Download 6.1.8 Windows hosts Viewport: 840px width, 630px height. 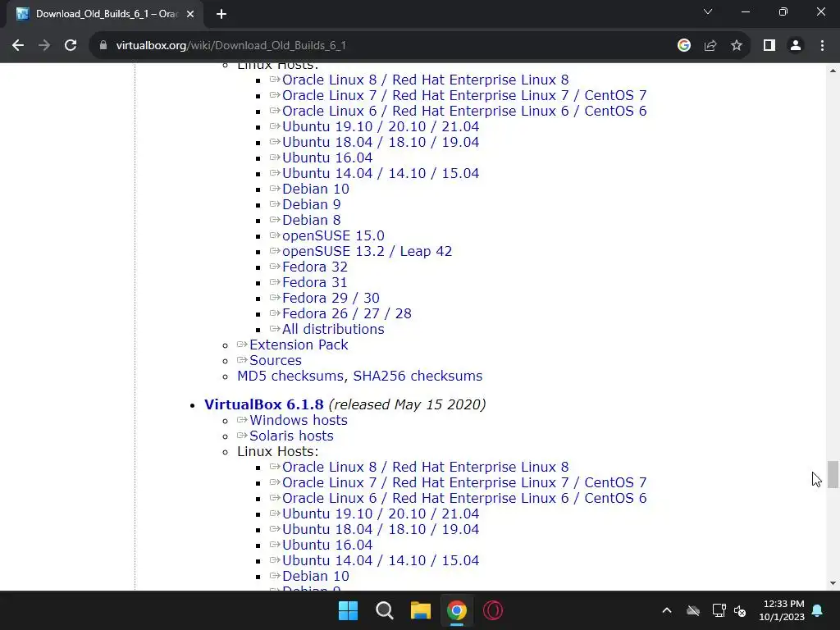point(299,420)
